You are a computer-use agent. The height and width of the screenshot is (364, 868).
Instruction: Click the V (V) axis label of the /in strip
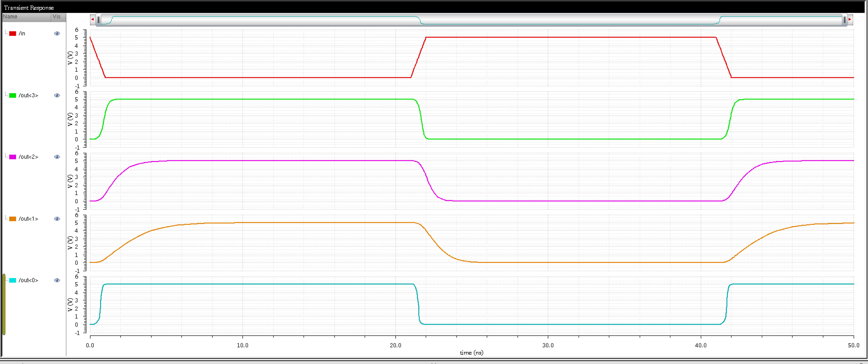point(70,58)
